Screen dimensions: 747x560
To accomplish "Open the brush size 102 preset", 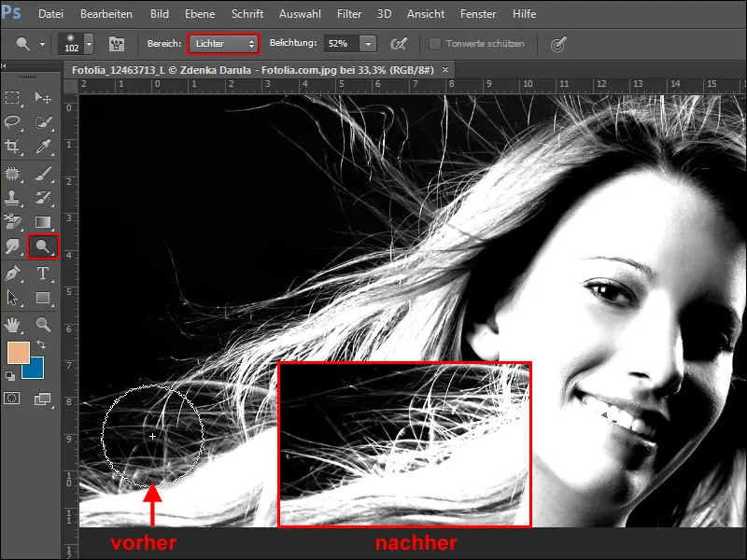I will (72, 44).
